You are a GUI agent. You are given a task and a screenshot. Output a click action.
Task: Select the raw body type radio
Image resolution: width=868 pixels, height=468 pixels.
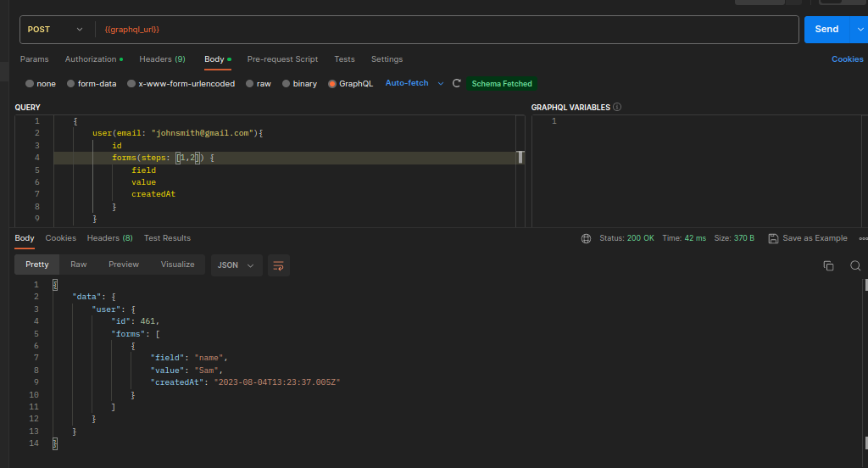[x=250, y=84]
